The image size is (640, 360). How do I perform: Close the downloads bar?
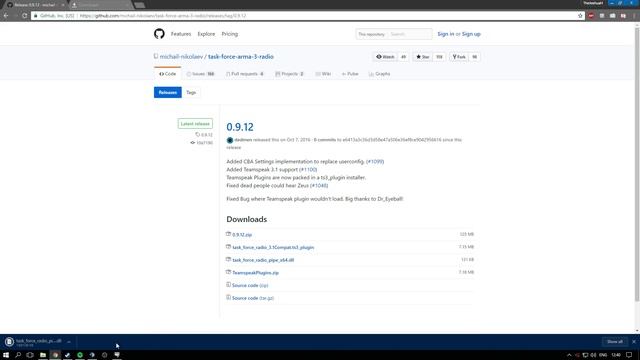(634, 342)
